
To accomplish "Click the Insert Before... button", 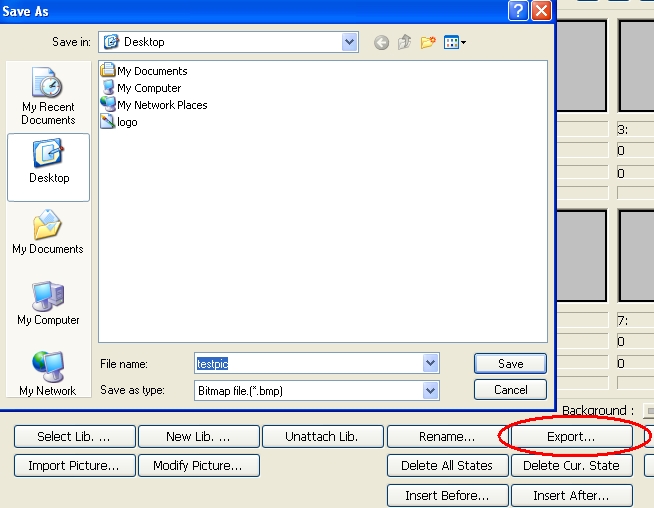I will [x=447, y=495].
